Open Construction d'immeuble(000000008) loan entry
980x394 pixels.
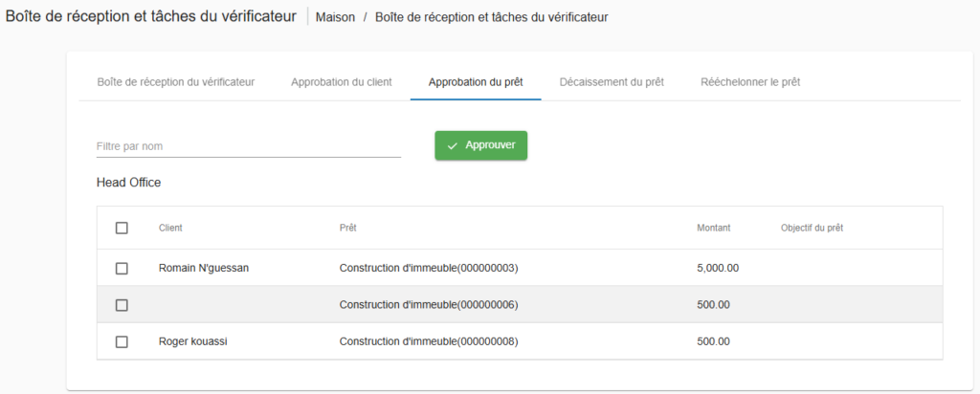(x=434, y=341)
